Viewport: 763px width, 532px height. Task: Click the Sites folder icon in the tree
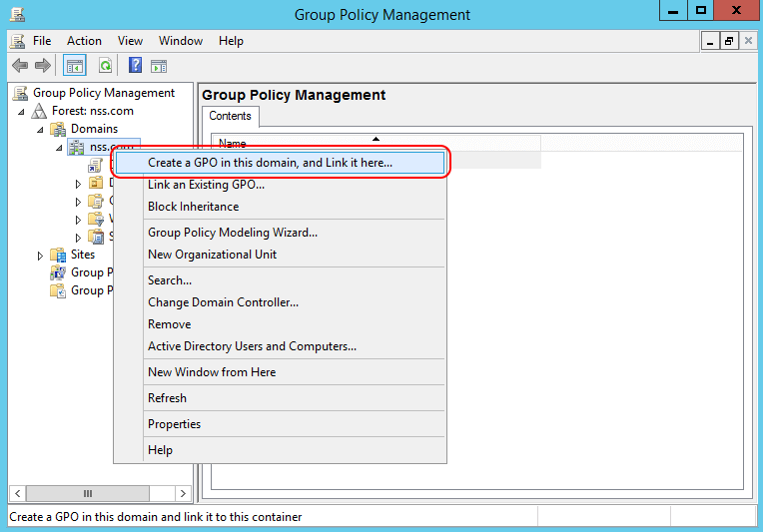pos(58,255)
